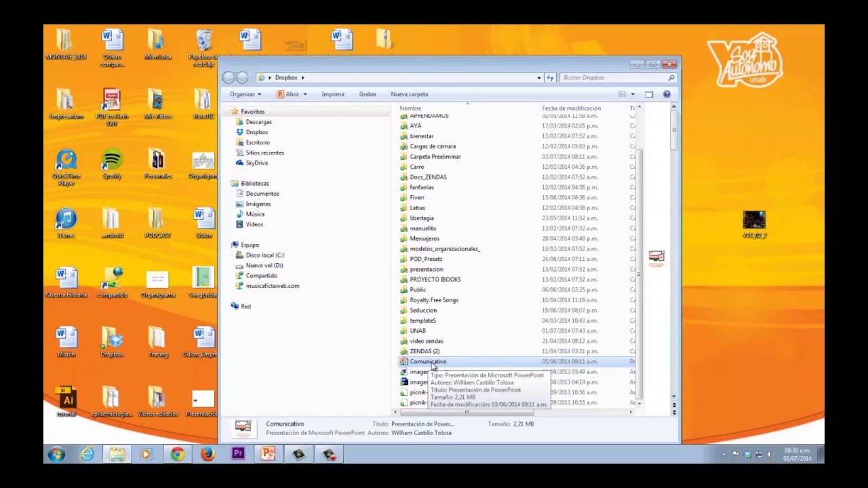868x488 pixels.
Task: Open the Spotify desktop shortcut
Action: pos(112,165)
